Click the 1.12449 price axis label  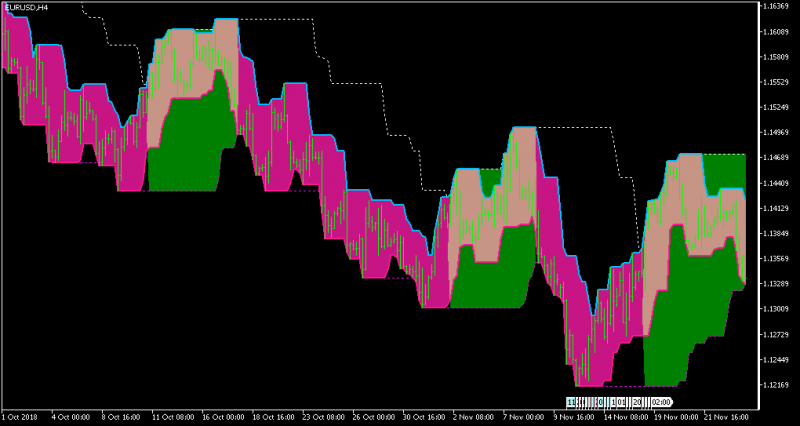coord(774,360)
